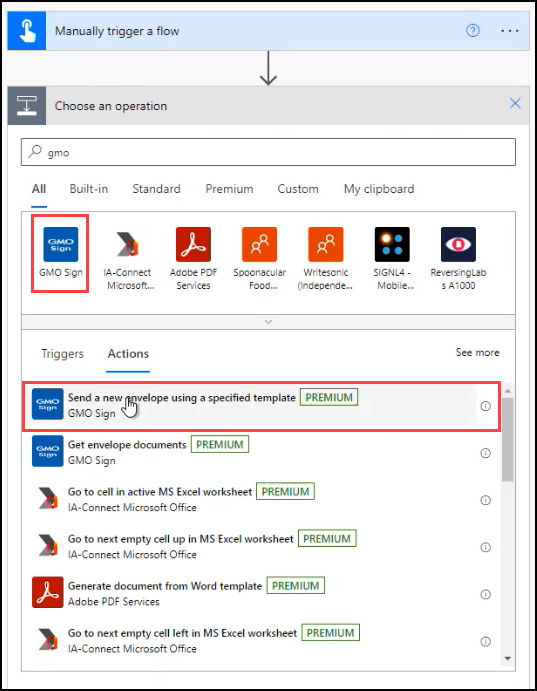Viewport: 537px width, 691px height.
Task: Click the search connectors input field
Action: point(268,152)
